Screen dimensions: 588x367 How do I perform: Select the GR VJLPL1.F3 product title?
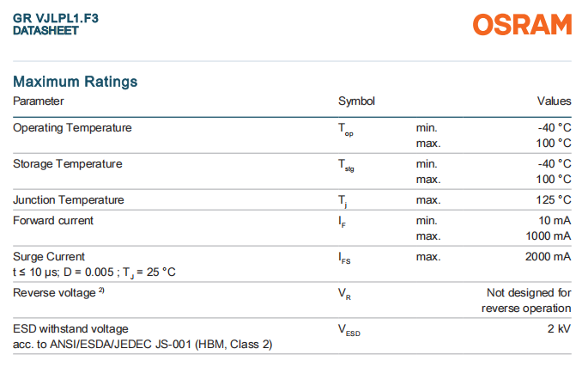[x=56, y=17]
